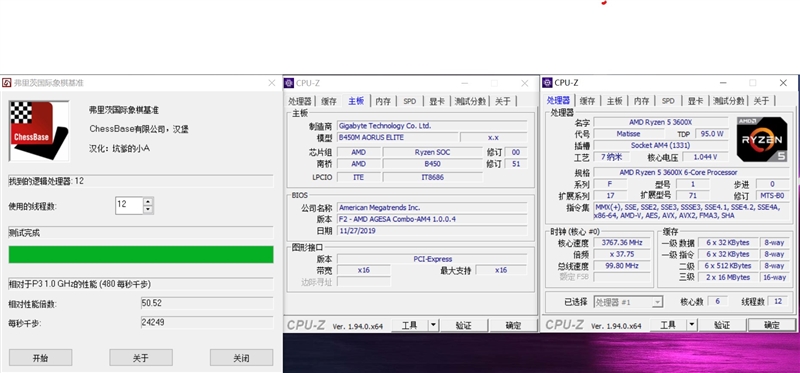The width and height of the screenshot is (800, 373).
Task: Click the 关于 about button in Fritz benchmark
Action: pyautogui.click(x=141, y=358)
